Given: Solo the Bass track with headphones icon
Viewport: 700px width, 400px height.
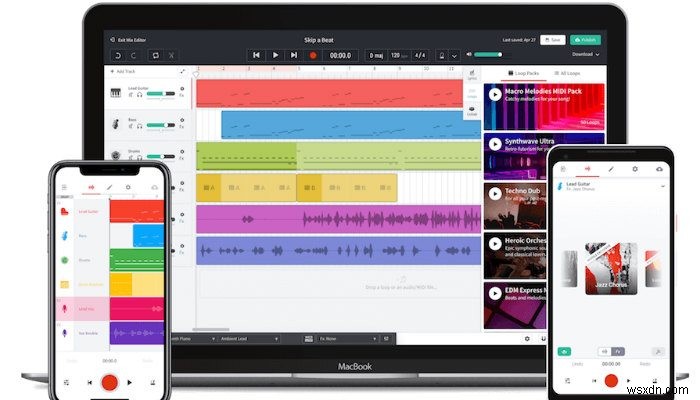Looking at the screenshot, I should [x=139, y=126].
